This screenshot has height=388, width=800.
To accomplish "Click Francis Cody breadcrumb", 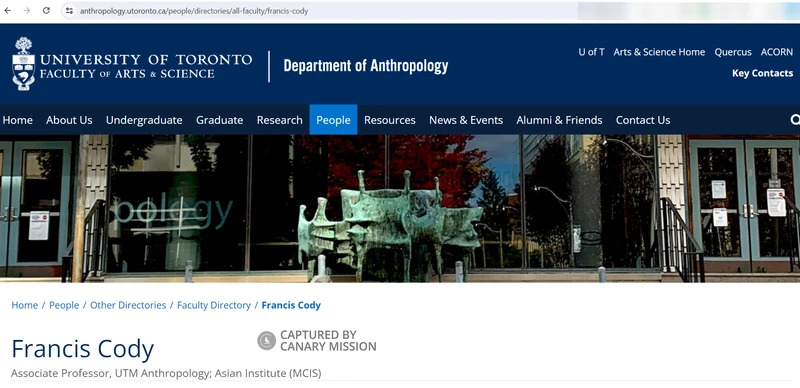I will (x=291, y=305).
